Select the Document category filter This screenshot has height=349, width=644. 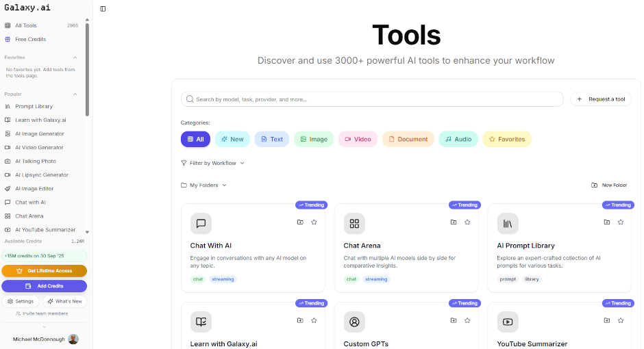coord(408,140)
